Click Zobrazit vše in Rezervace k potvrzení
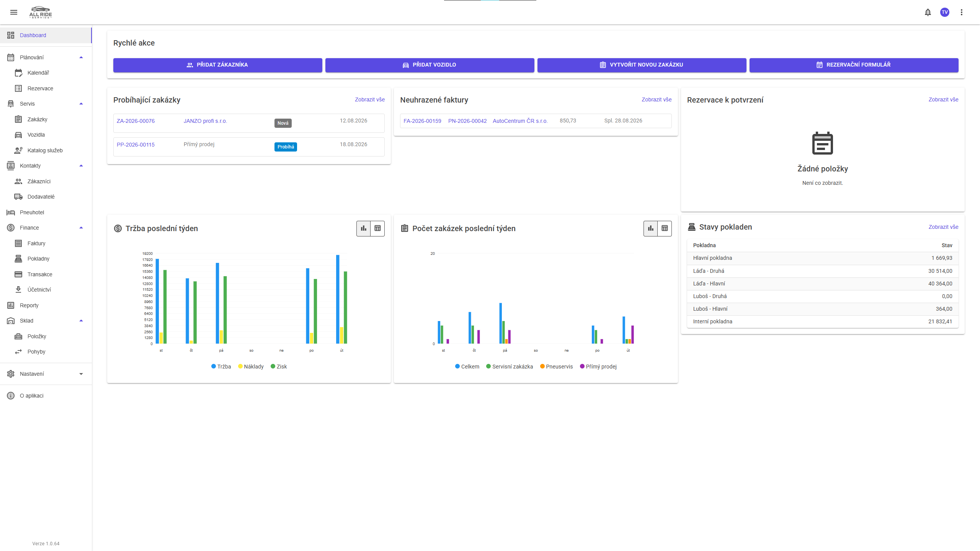The image size is (980, 551). click(943, 99)
